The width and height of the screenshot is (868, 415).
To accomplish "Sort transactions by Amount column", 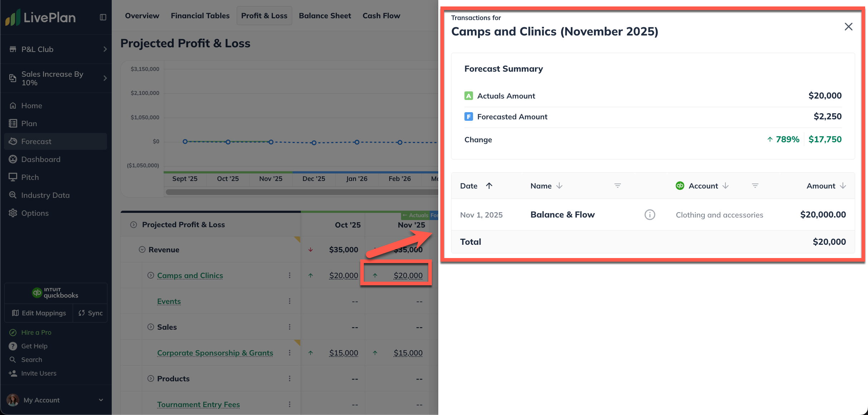I will click(x=843, y=186).
